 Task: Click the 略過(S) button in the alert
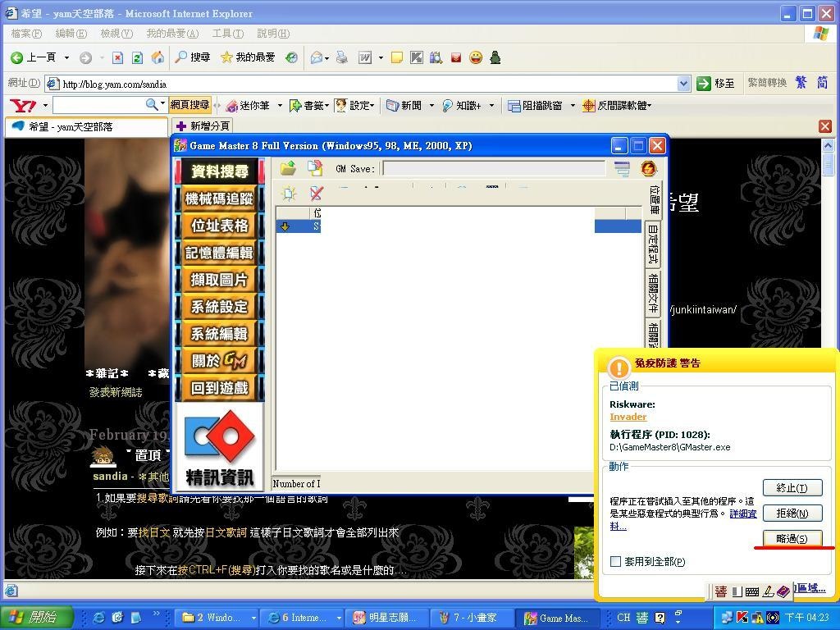point(792,538)
